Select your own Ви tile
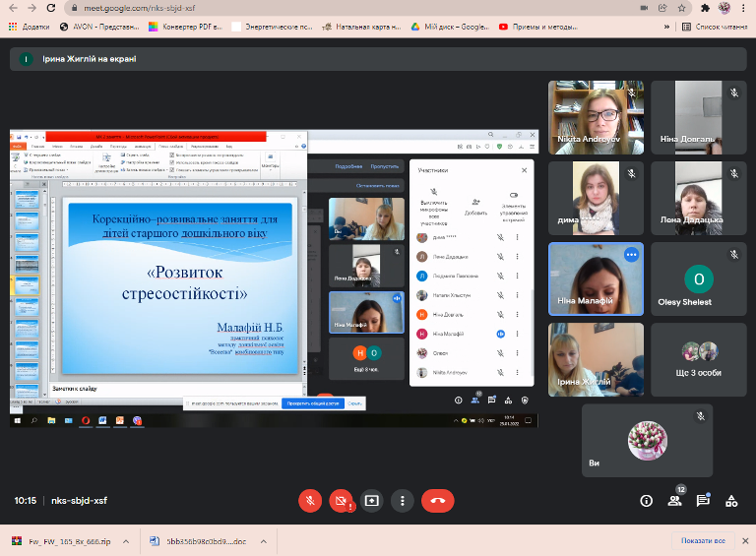 click(x=647, y=440)
